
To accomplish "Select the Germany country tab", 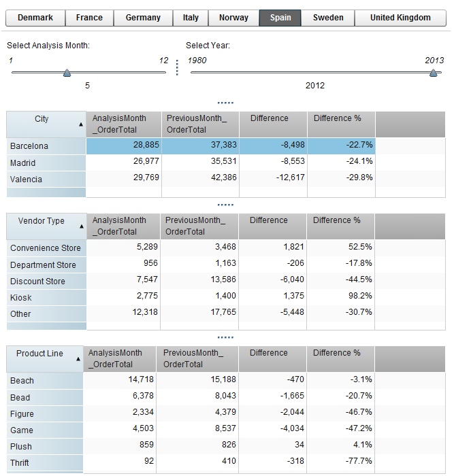I will (143, 18).
